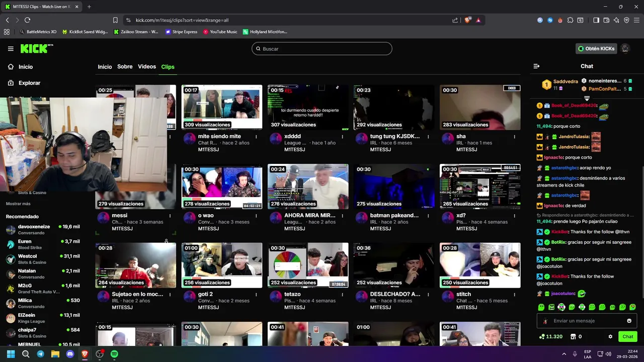Open recommended channel davooxeneize

(43, 230)
